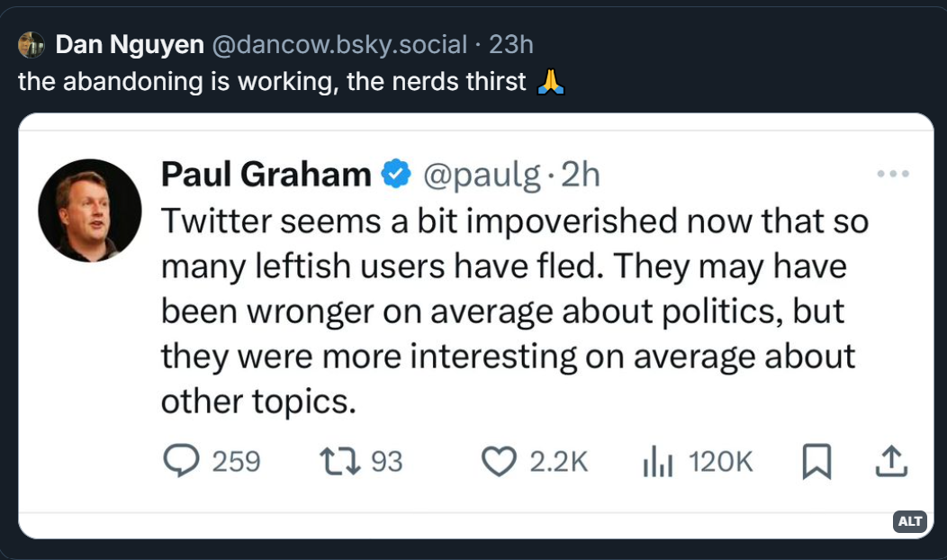This screenshot has height=560, width=947.
Task: Bookmark Paul Graham's tweet
Action: [x=816, y=462]
